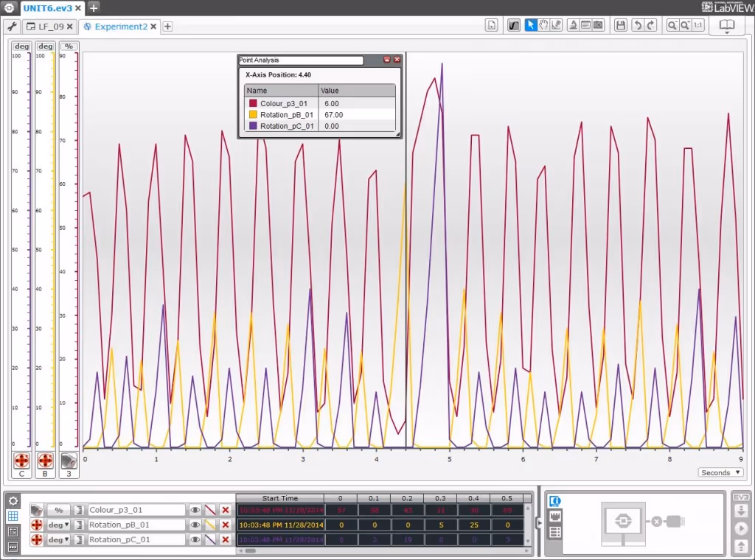Open the Seconds time-unit dropdown
The height and width of the screenshot is (560, 755).
pos(720,472)
